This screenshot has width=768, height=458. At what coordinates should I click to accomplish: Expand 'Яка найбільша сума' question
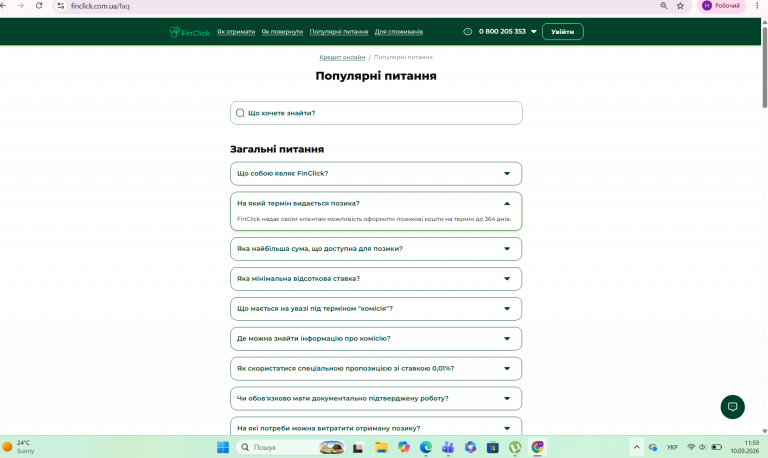[x=376, y=249]
